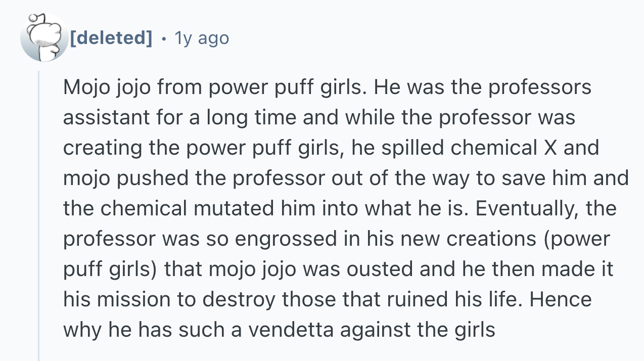Click the "1y ago" timestamp
Screen dimensions: 644x361
(x=201, y=38)
